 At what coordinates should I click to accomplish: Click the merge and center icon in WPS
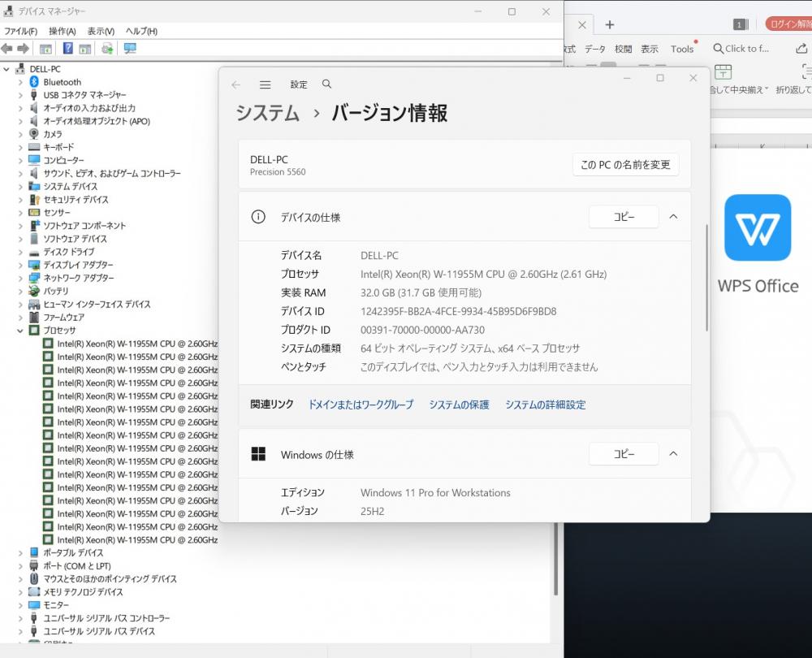pyautogui.click(x=723, y=72)
